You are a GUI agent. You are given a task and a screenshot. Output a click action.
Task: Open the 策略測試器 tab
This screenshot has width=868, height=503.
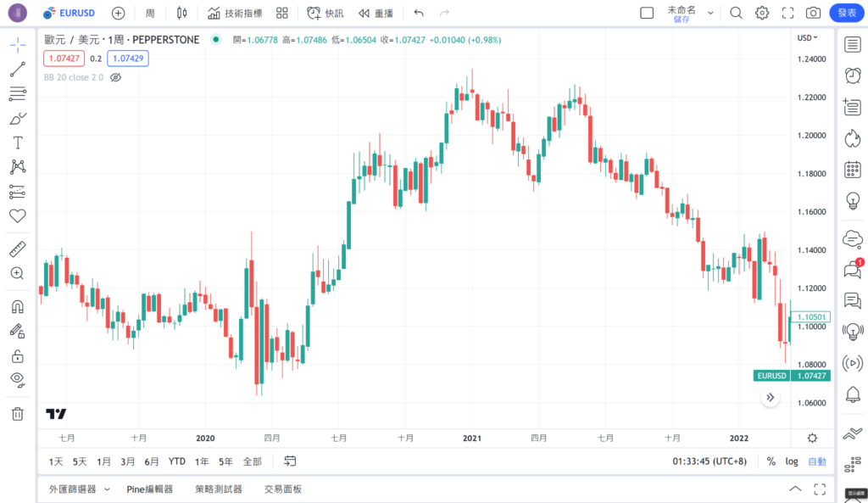(x=218, y=489)
